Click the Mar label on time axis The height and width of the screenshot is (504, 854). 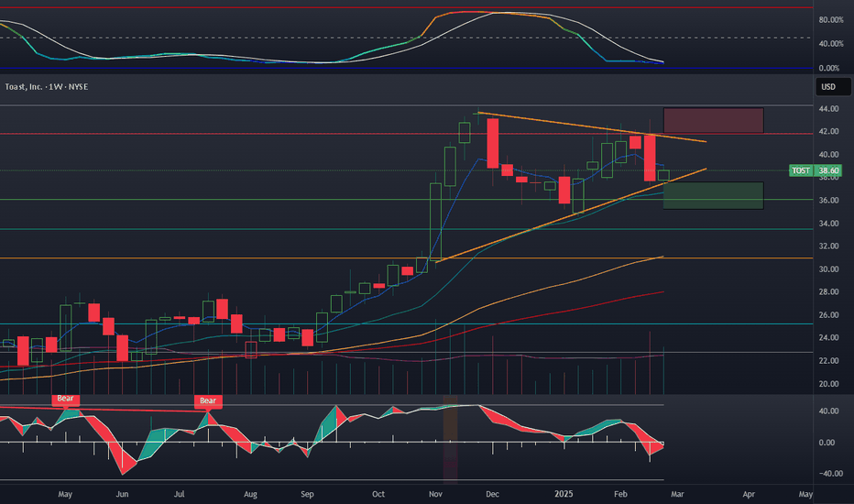tap(677, 494)
